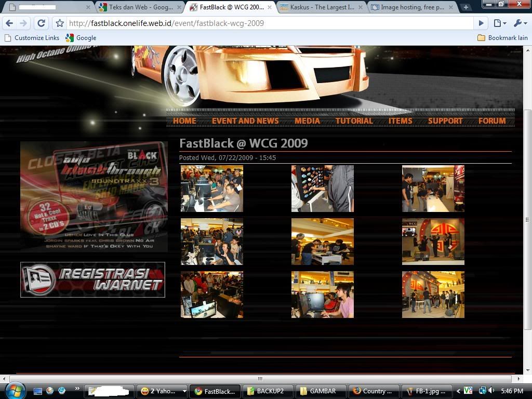532x399 pixels.
Task: Open thumbnail of stage with red emblem
Action: pyautogui.click(x=433, y=242)
